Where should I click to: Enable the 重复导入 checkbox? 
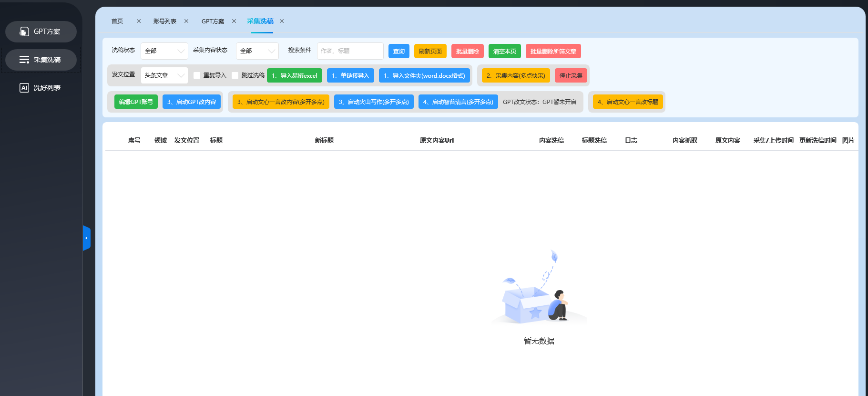click(x=197, y=75)
